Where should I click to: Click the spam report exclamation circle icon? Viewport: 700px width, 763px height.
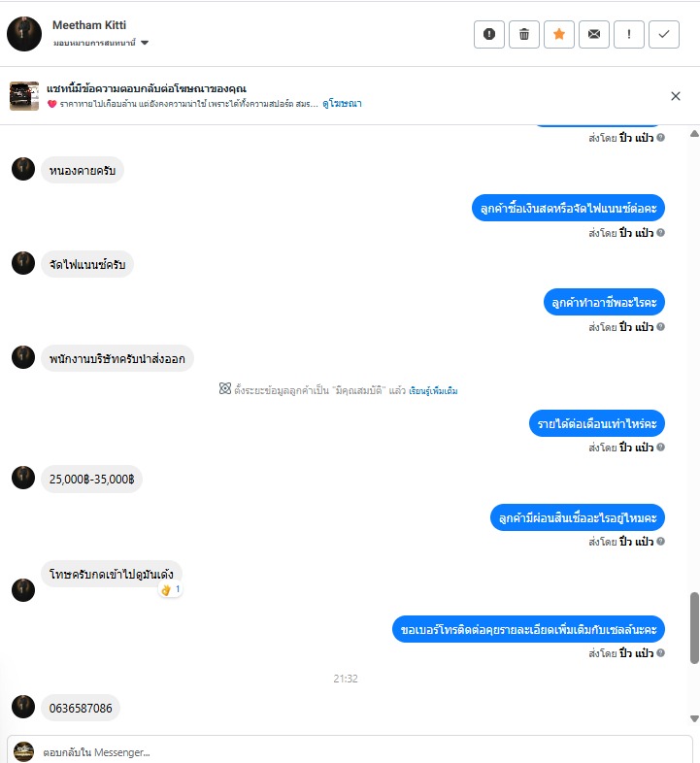point(488,34)
